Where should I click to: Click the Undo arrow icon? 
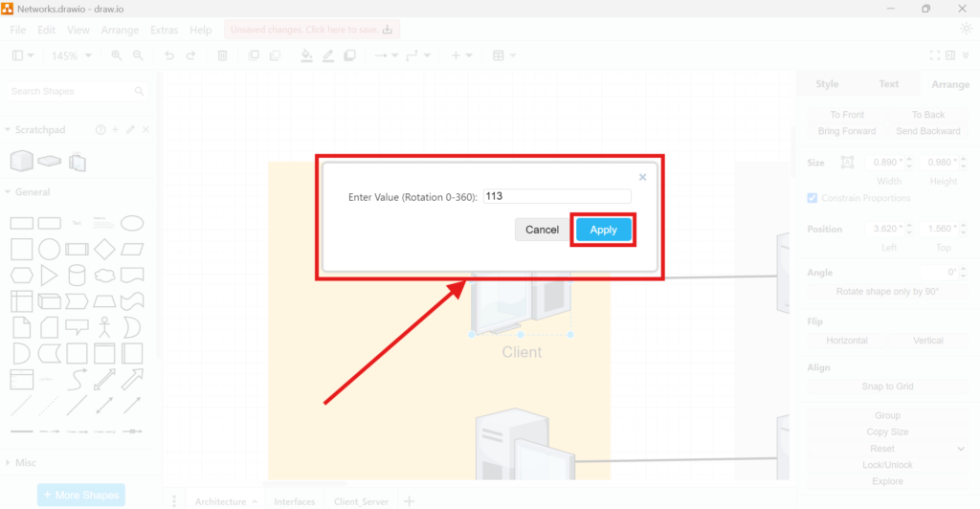coord(168,55)
